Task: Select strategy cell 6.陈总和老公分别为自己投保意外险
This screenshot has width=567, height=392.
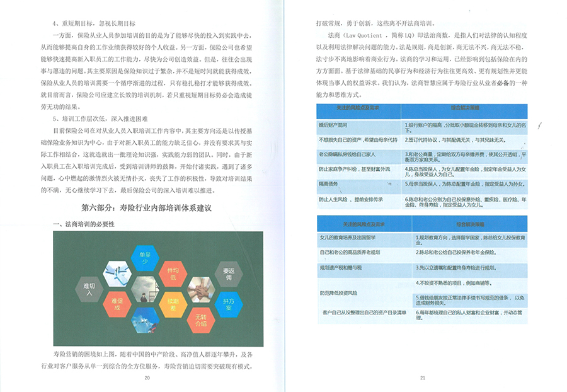Action: [x=466, y=202]
